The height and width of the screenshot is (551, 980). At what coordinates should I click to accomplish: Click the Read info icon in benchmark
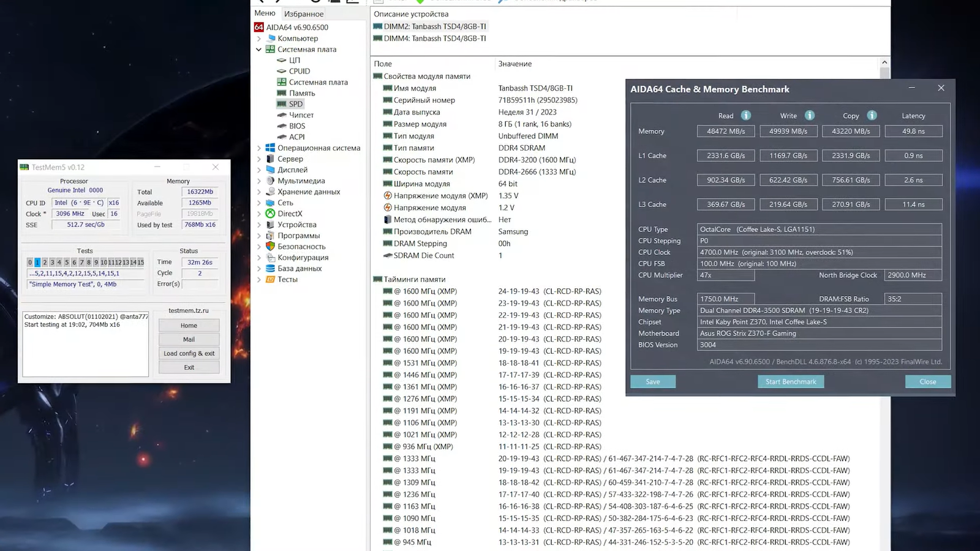[x=745, y=115]
